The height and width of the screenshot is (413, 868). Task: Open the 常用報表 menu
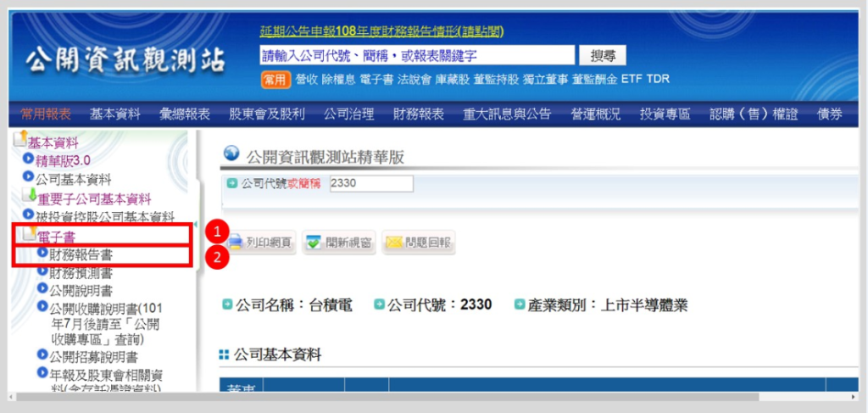pyautogui.click(x=46, y=114)
